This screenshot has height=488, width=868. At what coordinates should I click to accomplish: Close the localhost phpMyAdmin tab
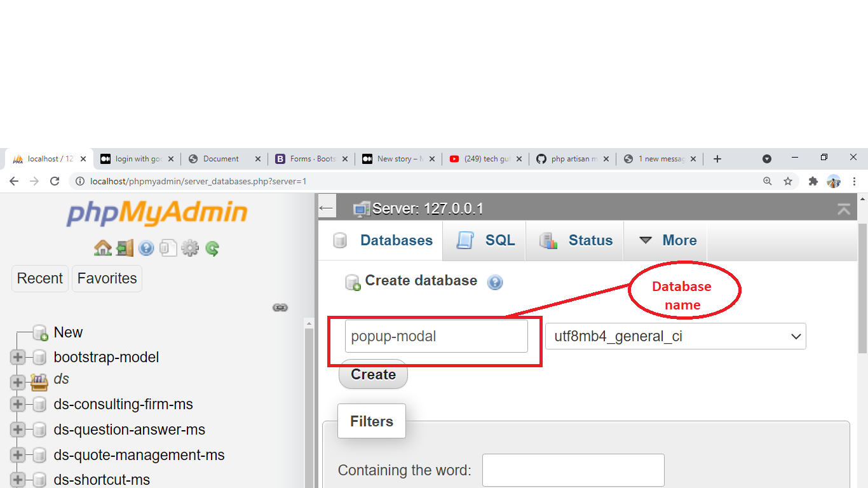pyautogui.click(x=83, y=159)
